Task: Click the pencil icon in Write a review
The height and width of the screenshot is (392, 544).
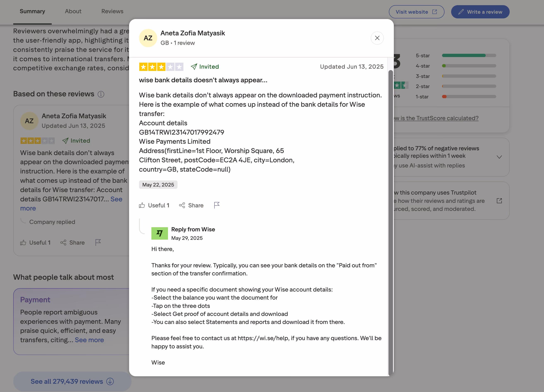Action: click(x=461, y=12)
